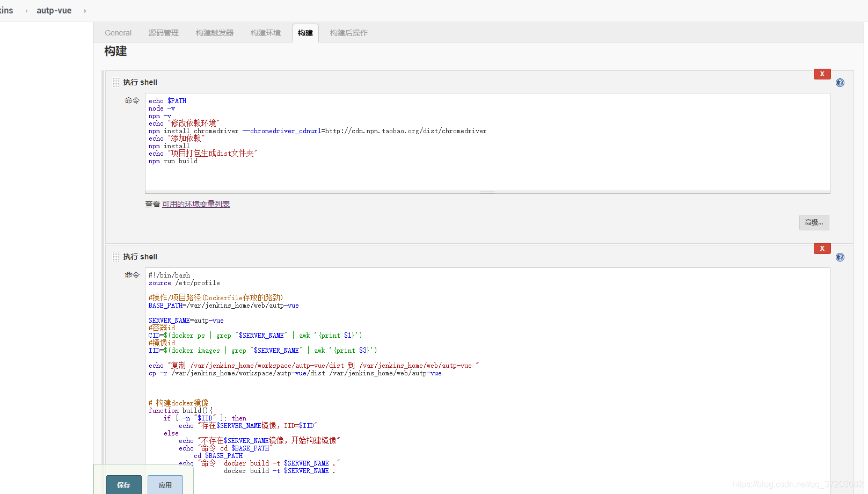Switch to the 构建后操作 tab

tap(348, 33)
